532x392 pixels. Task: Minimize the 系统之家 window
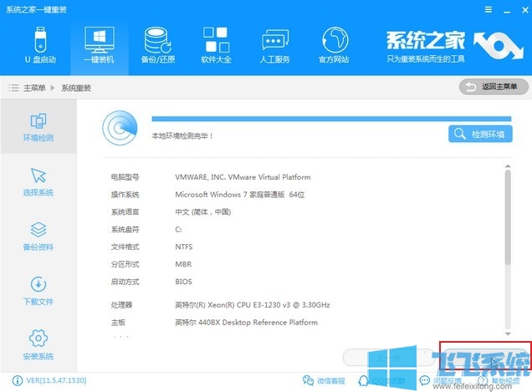pyautogui.click(x=507, y=11)
